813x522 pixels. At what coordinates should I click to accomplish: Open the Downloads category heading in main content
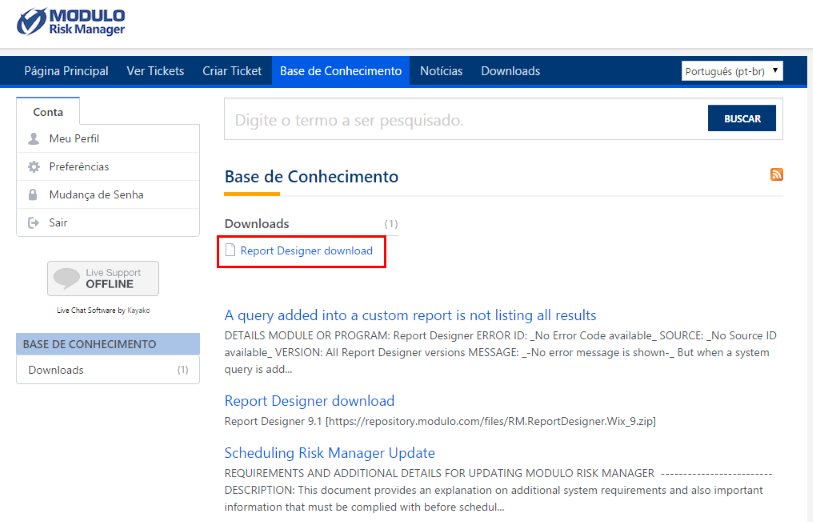coord(257,223)
